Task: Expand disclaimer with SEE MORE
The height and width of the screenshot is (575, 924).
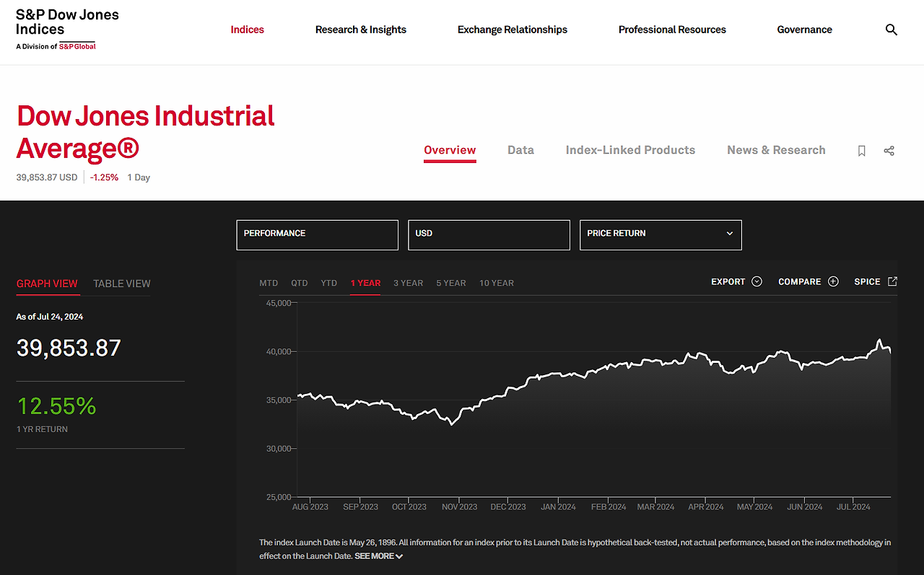Action: [378, 556]
